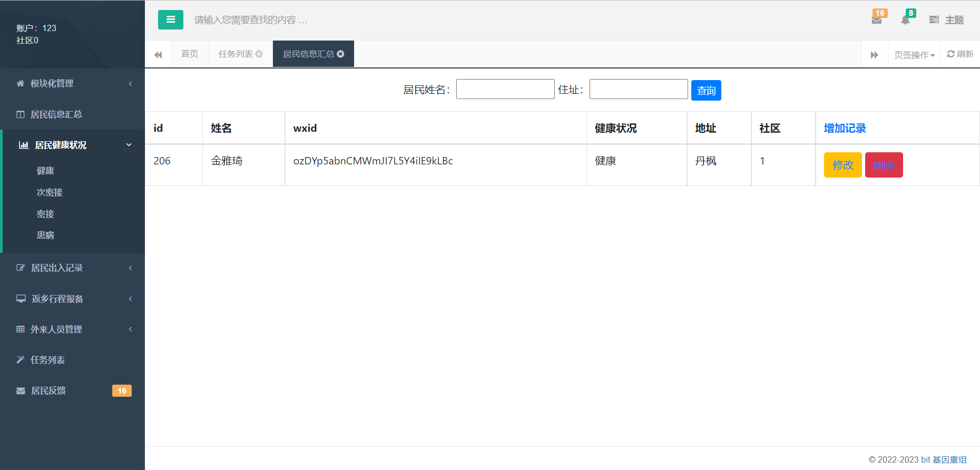This screenshot has width=980, height=470.
Task: Switch to the 首页 tab
Action: click(x=190, y=54)
